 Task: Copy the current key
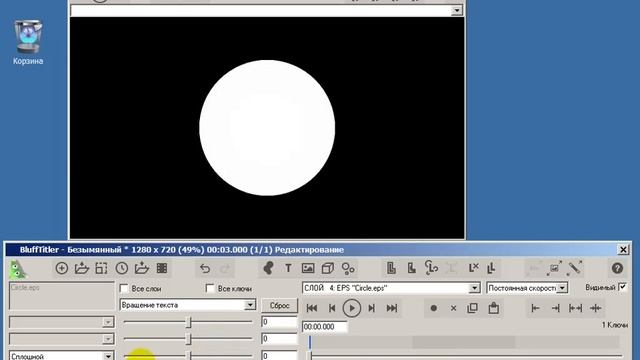(472, 308)
